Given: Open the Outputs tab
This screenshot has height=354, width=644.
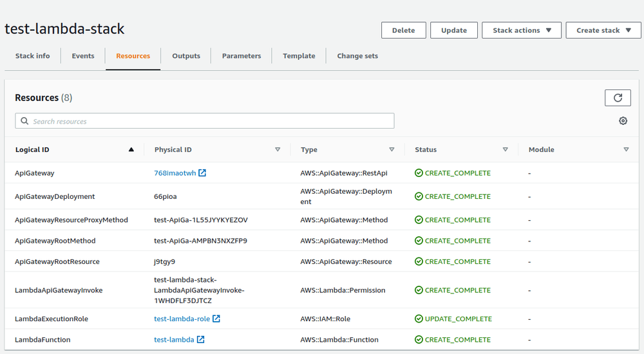Looking at the screenshot, I should pos(186,56).
